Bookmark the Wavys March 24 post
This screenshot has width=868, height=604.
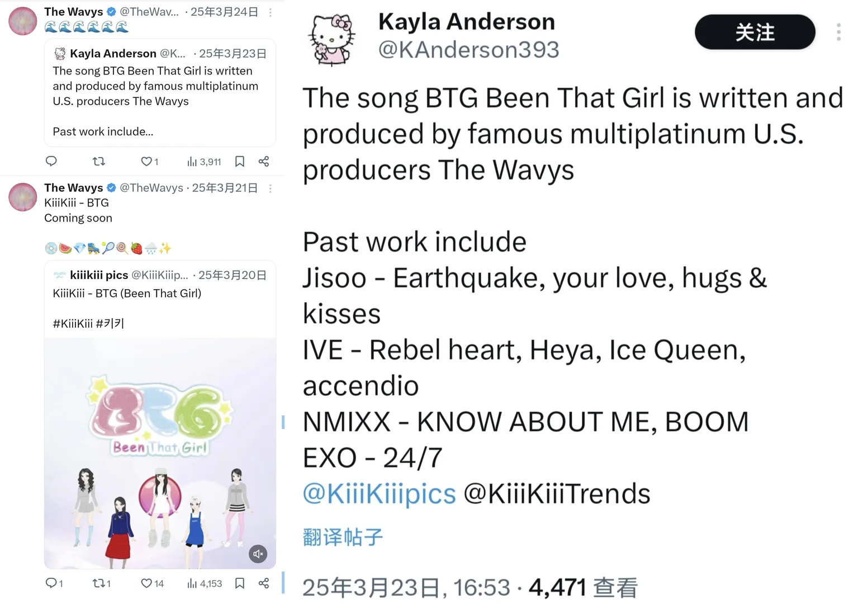coord(240,162)
